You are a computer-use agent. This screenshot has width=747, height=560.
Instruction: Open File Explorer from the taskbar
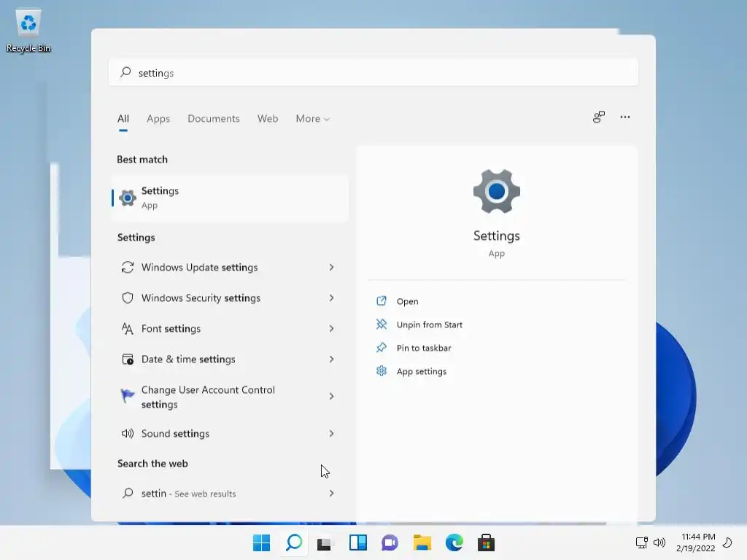(x=422, y=542)
